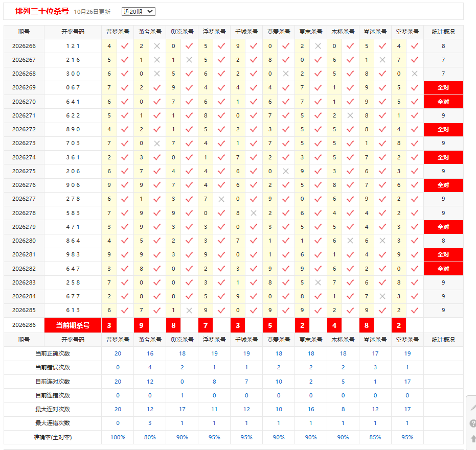Click the X mark for 夏末杀号 in row 2026283
The image size is (476, 450).
[x=318, y=282]
